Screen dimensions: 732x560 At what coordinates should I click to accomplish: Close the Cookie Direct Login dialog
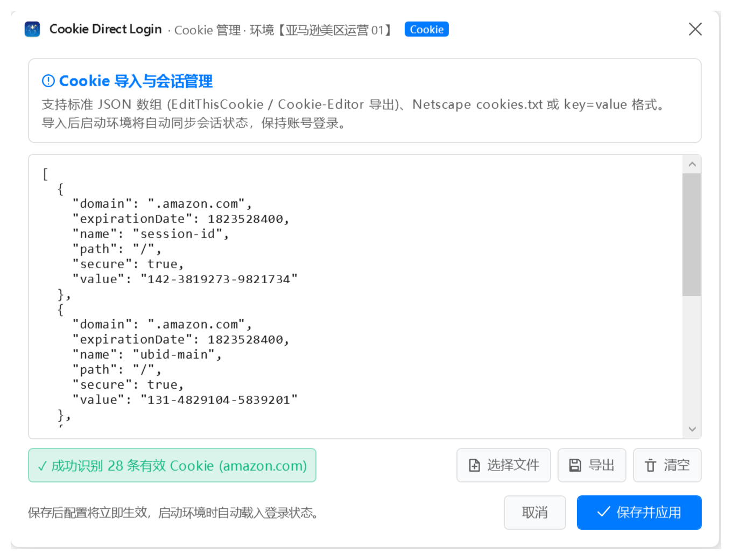(x=695, y=29)
